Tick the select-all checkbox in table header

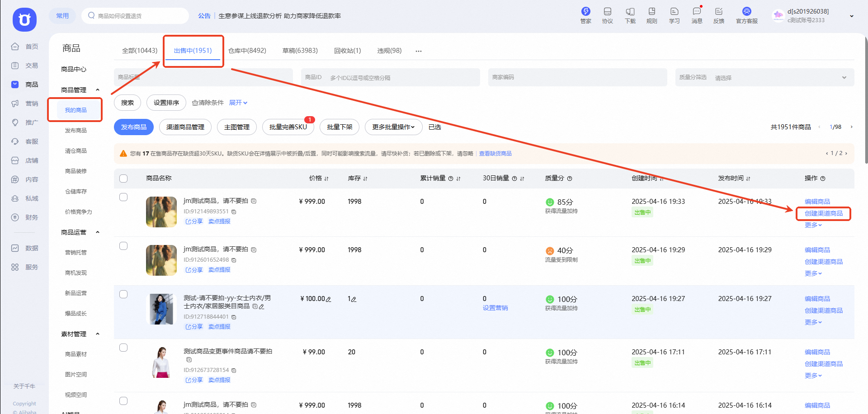123,179
